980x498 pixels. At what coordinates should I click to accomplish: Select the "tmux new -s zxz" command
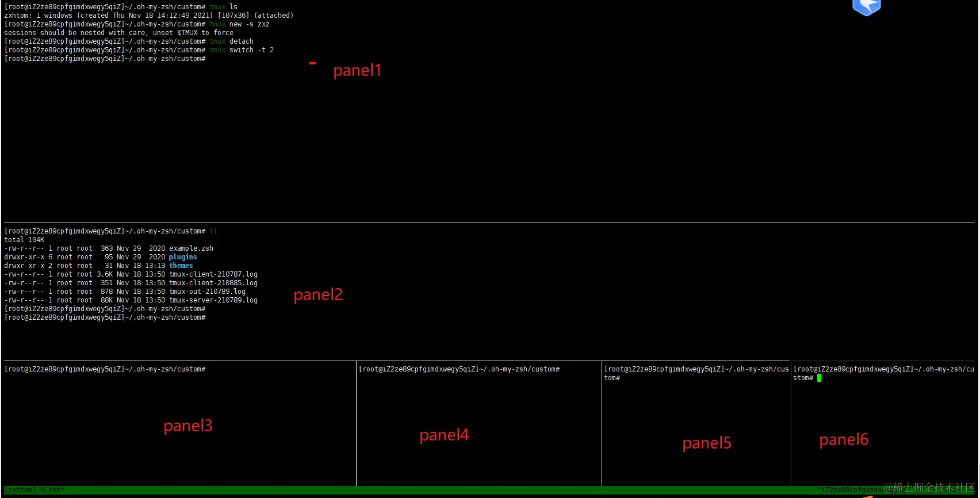[239, 24]
